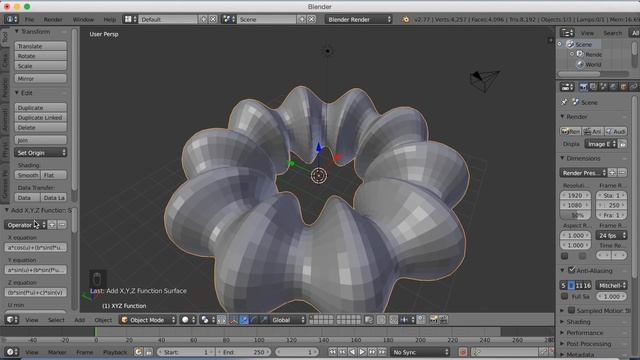
Task: Select the scale manipulator icon
Action: [x=263, y=320]
